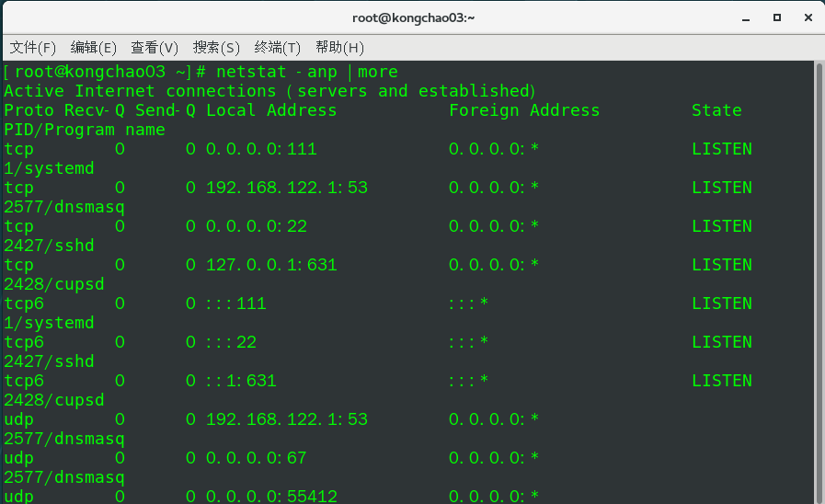Click the LISTEN state for 0.0.0.0:111
Image resolution: width=825 pixels, height=504 pixels.
722,149
